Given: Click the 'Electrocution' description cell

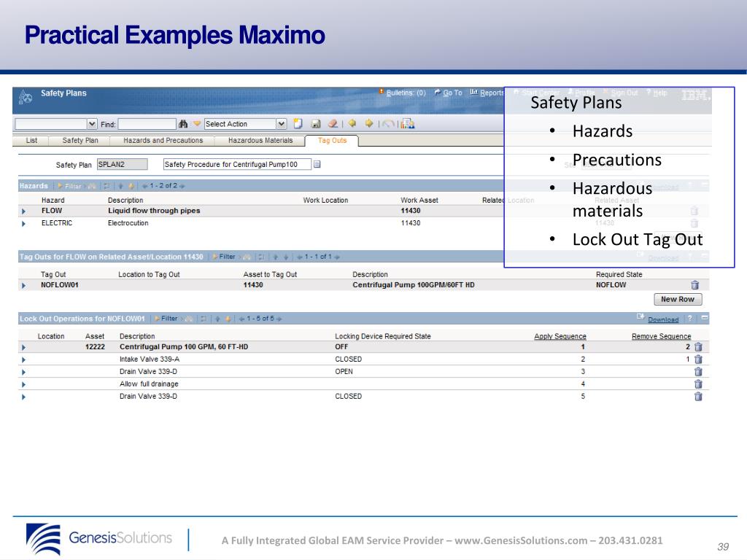Looking at the screenshot, I should click(128, 223).
